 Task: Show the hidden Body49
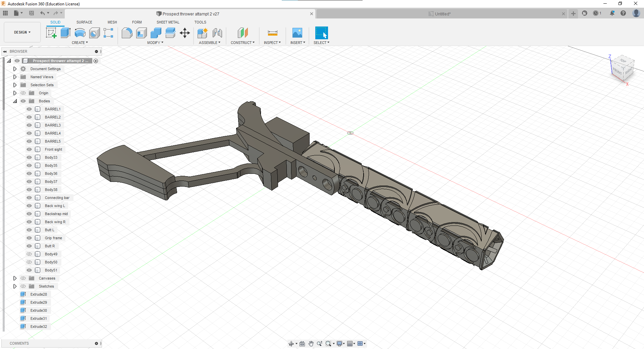click(29, 254)
